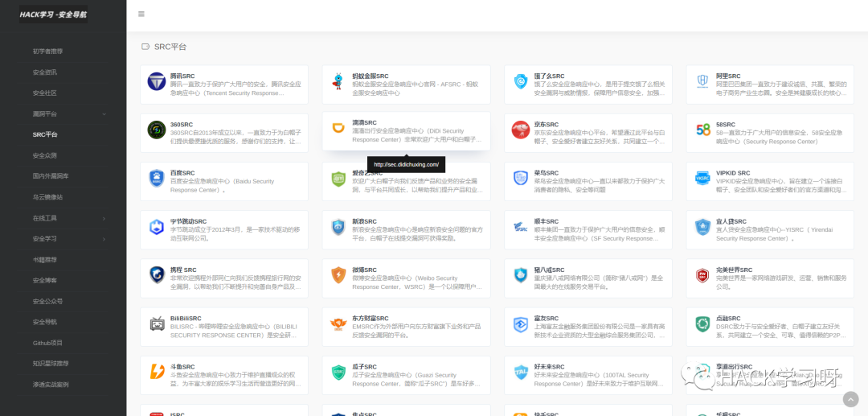Open 安全博客 in the sidebar
The height and width of the screenshot is (416, 868).
point(45,280)
